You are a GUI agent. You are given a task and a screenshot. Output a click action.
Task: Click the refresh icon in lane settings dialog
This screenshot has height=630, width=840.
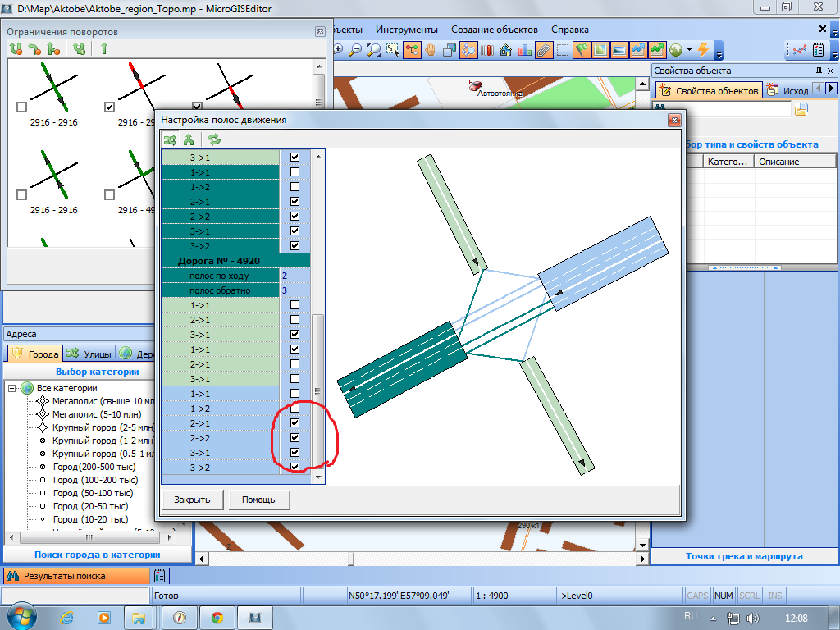tap(213, 139)
